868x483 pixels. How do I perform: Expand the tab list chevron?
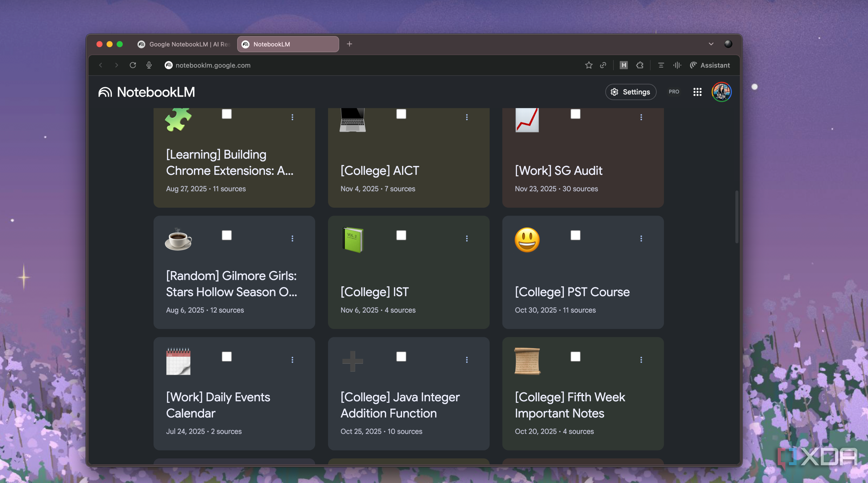click(711, 44)
